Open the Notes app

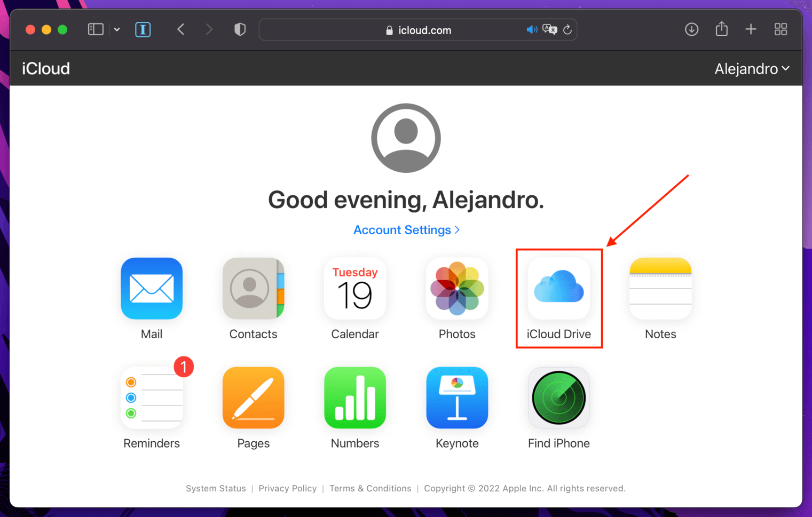(x=660, y=289)
